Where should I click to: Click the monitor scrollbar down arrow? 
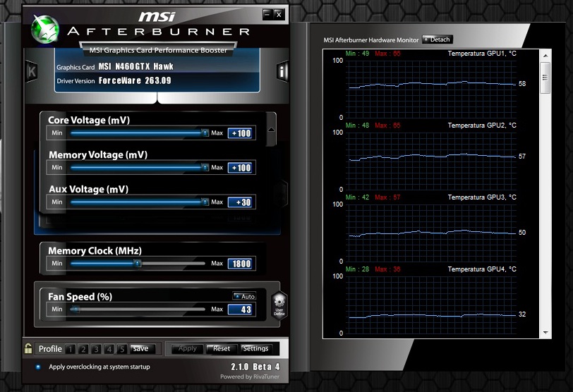545,333
